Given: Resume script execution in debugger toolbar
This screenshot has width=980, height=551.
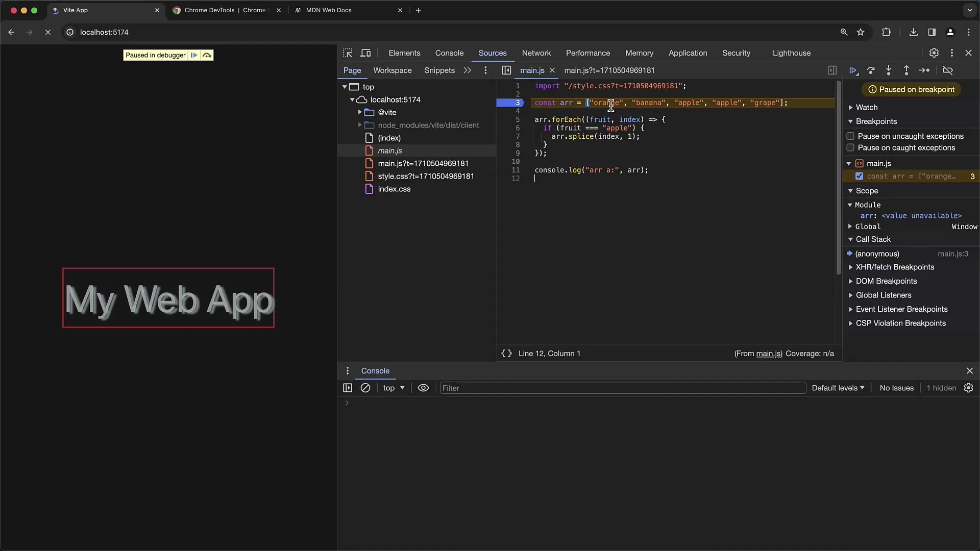Looking at the screenshot, I should (853, 70).
